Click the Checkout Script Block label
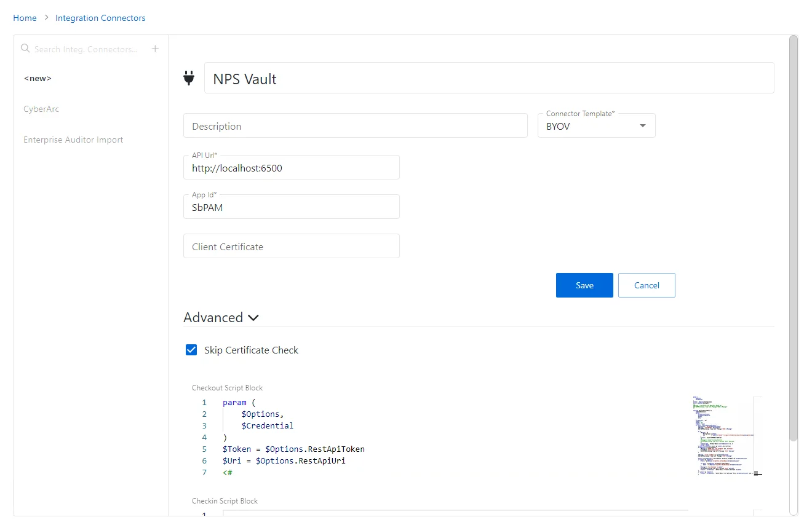 pos(227,388)
